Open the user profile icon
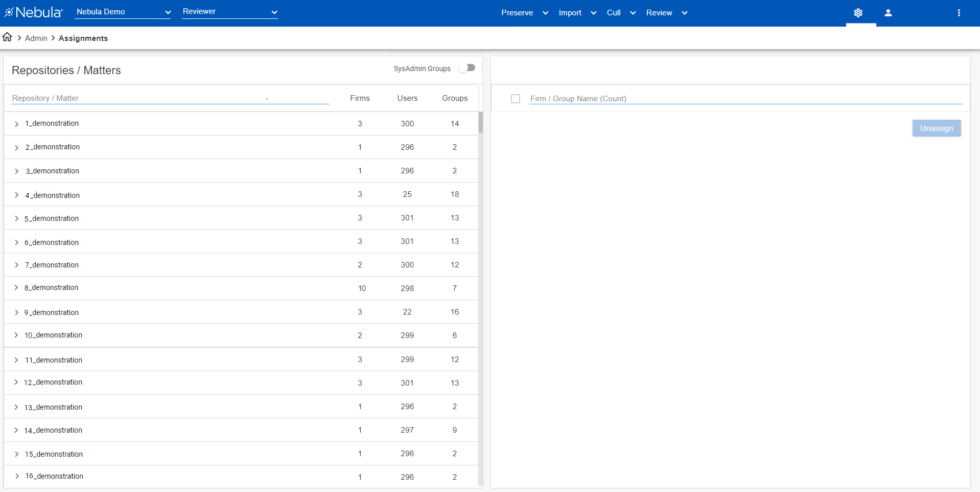Viewport: 980px width, 492px height. click(888, 13)
